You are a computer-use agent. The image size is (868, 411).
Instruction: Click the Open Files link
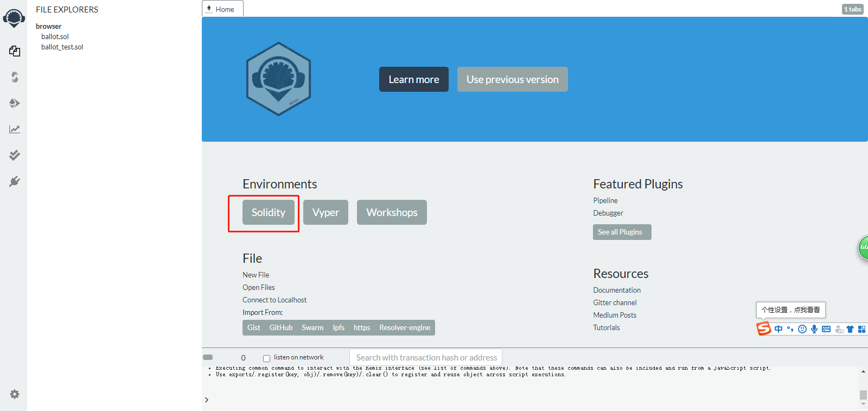259,287
